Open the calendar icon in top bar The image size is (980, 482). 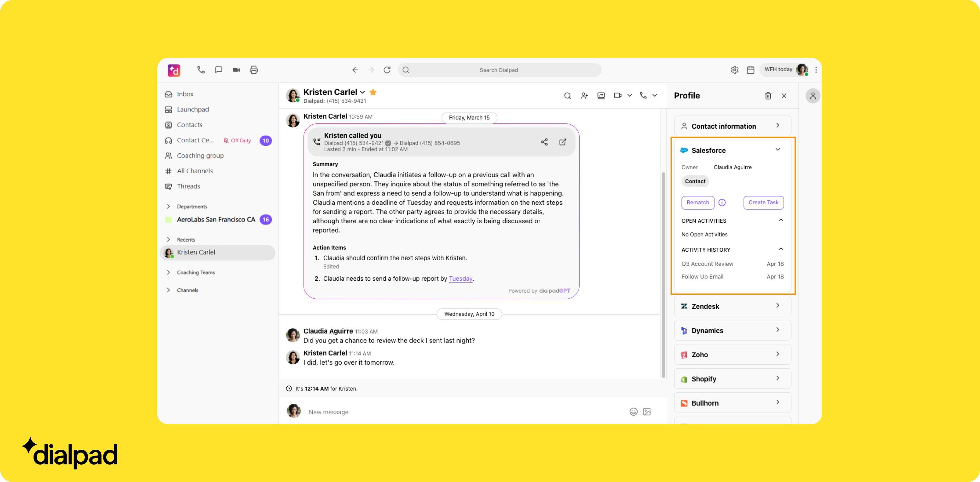click(x=750, y=70)
